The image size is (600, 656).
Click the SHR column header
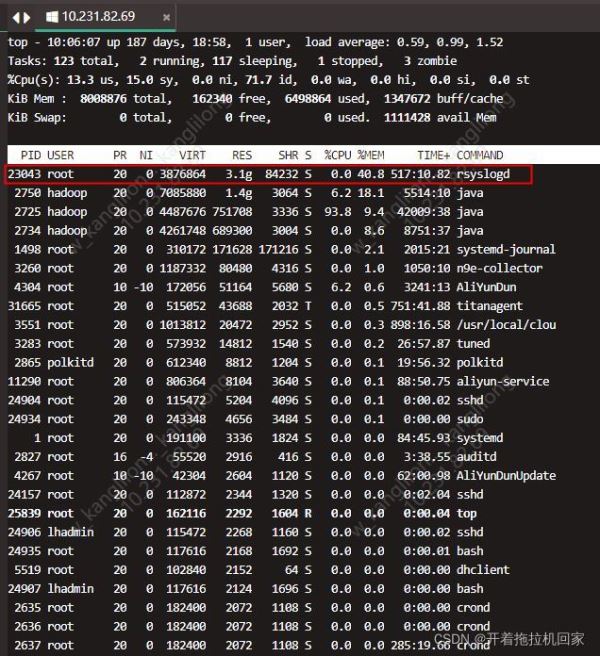[x=288, y=155]
